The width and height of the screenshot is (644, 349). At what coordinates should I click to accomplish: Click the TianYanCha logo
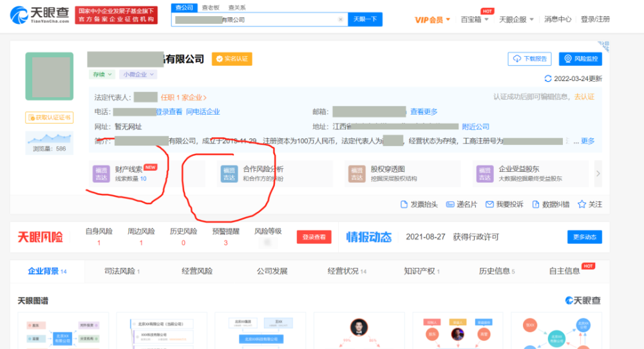click(40, 15)
